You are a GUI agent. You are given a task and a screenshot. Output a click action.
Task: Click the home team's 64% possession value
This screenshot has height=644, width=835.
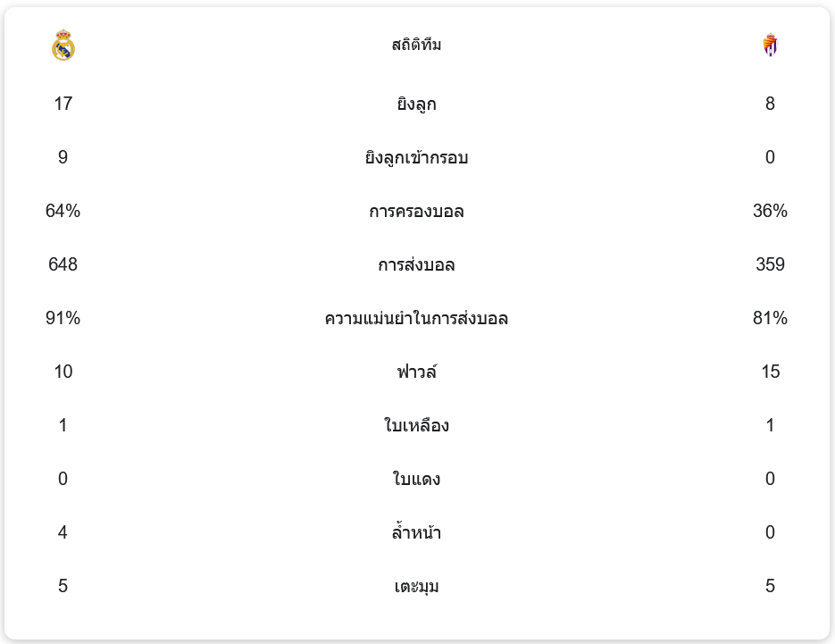point(63,212)
